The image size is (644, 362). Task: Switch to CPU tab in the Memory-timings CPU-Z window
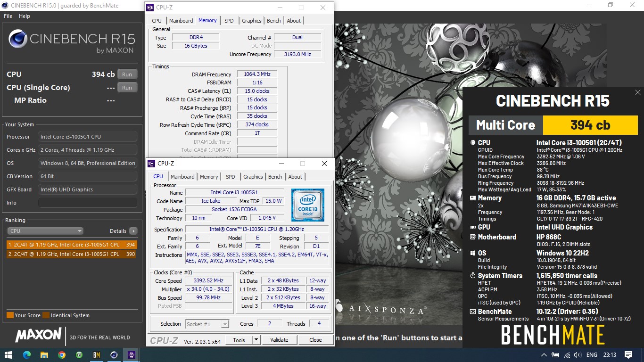pos(157,21)
